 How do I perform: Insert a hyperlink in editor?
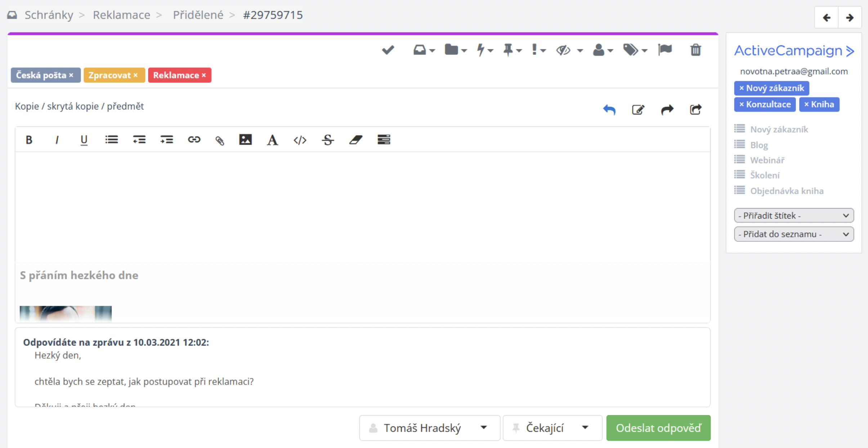194,140
